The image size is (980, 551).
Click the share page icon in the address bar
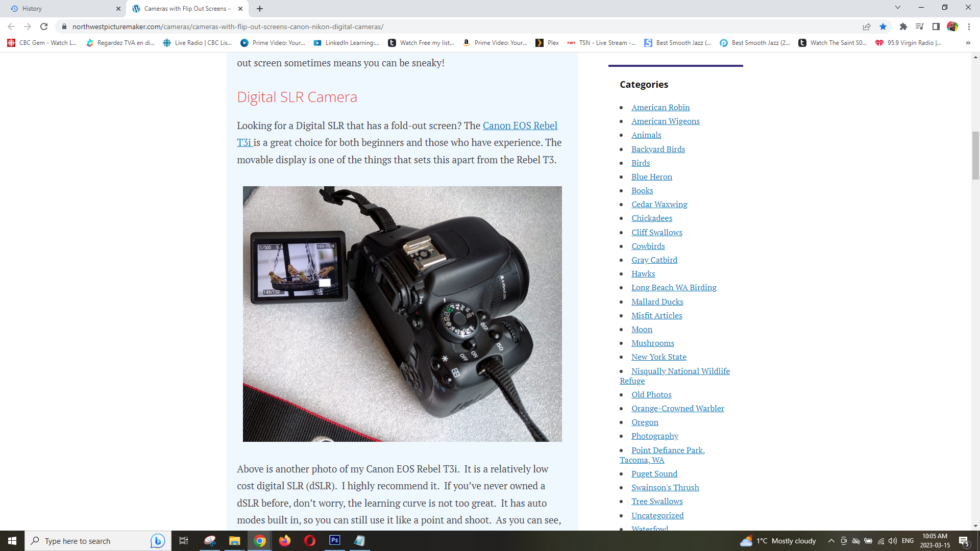pos(867,27)
